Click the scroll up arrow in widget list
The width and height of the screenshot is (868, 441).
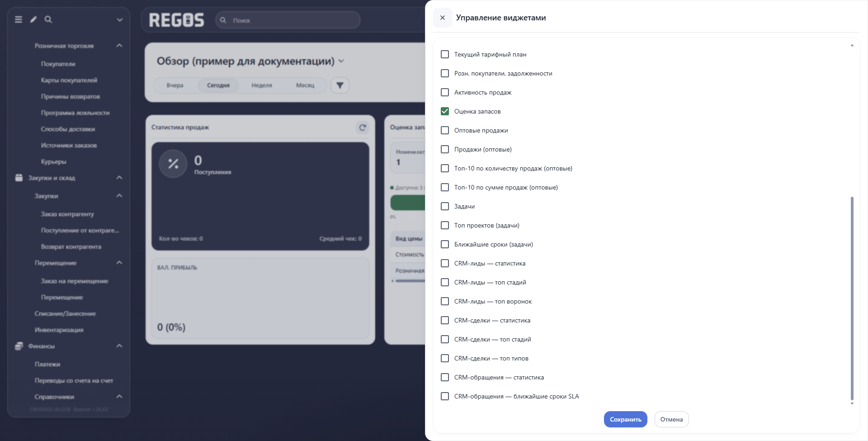852,45
